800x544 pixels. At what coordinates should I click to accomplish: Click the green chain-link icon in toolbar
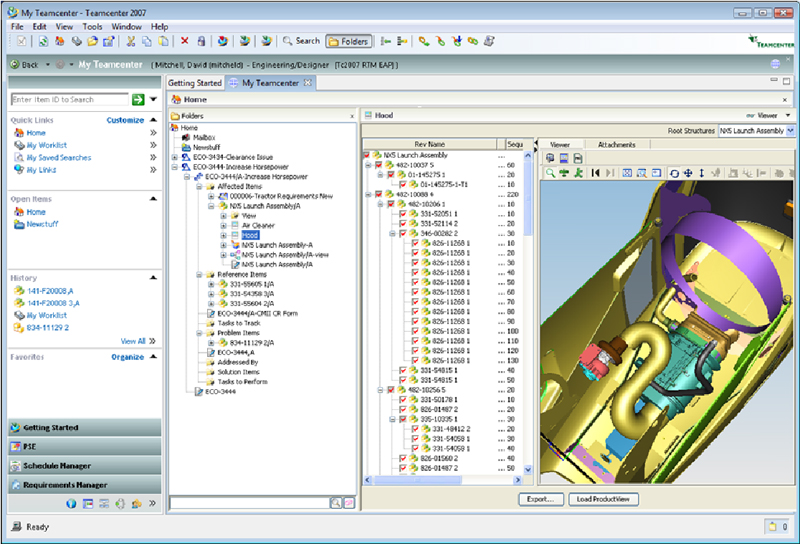tap(473, 41)
